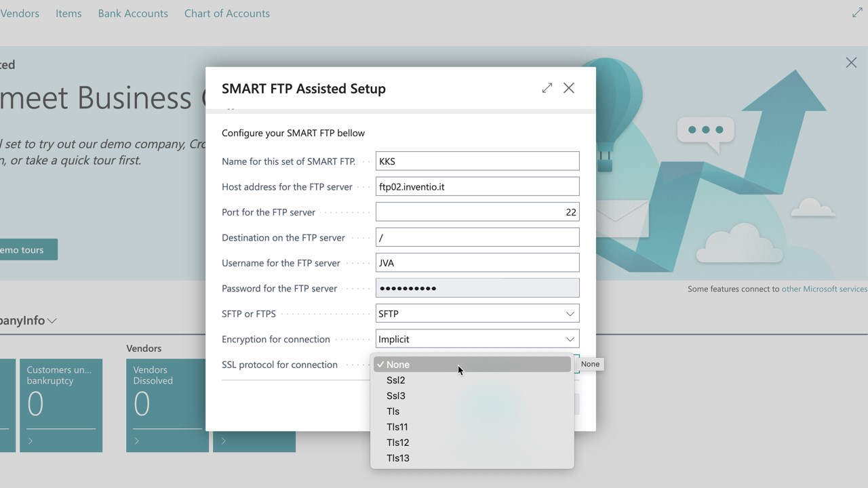This screenshot has width=868, height=488.
Task: Choose Ssl2 from the SSL protocol list
Action: pyautogui.click(x=471, y=380)
